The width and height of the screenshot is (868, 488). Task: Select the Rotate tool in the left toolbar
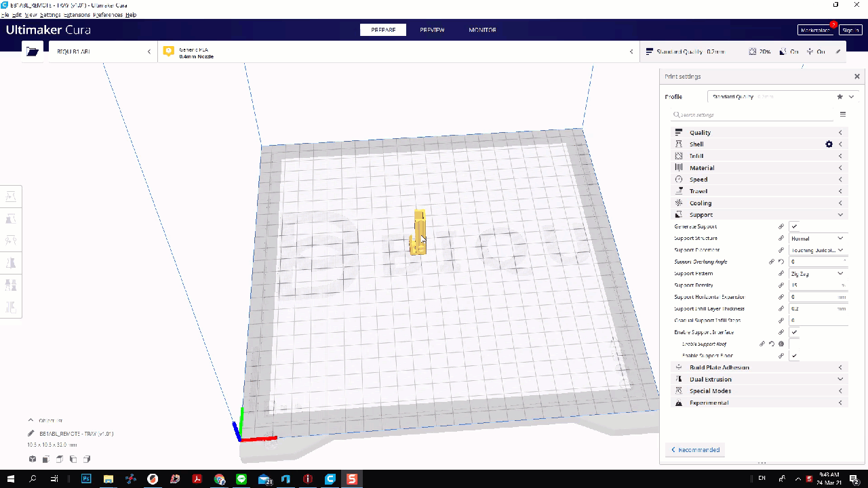tap(11, 241)
